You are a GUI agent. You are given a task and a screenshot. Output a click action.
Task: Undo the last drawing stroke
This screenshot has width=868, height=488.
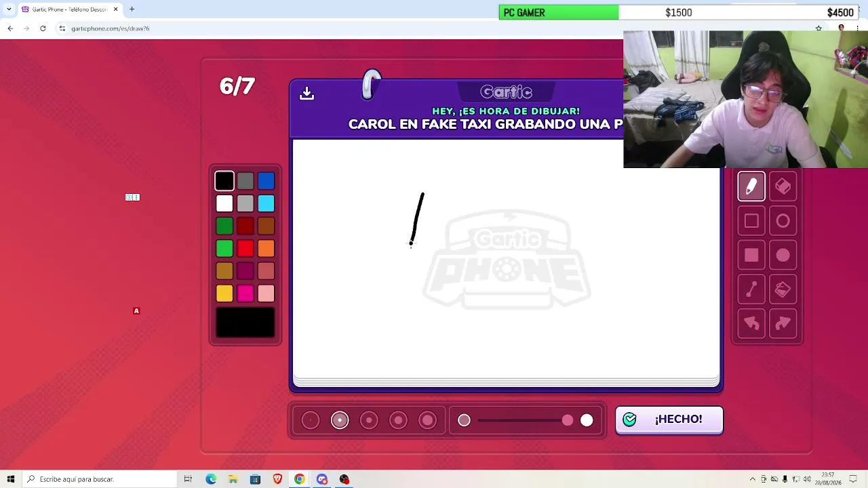click(751, 324)
